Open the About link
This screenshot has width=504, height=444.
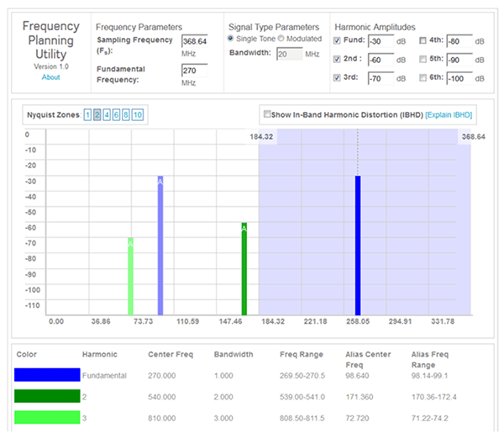(50, 77)
